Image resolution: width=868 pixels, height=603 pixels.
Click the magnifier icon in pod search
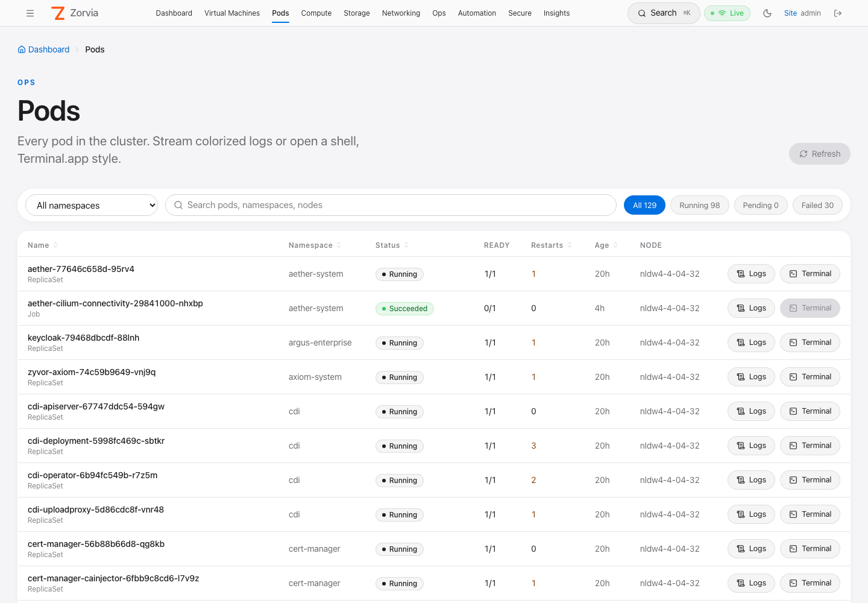[x=178, y=205]
